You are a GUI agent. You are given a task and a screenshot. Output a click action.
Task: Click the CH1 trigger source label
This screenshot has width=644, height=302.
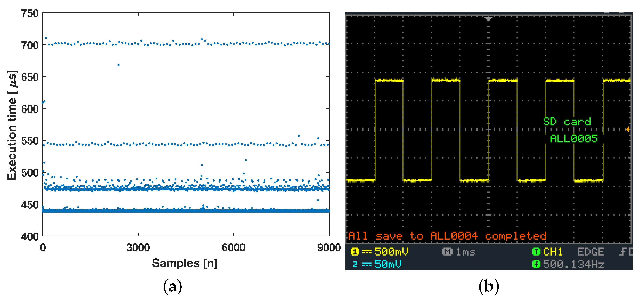(x=553, y=252)
